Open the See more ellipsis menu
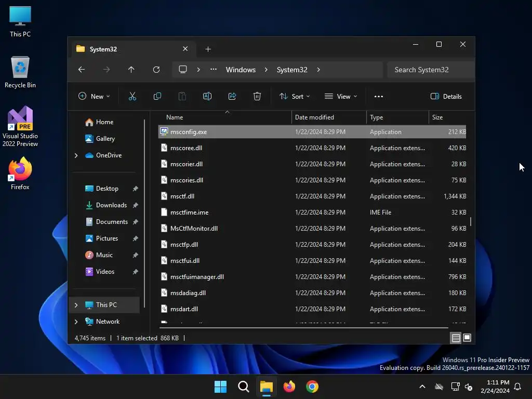Screen dimensions: 532x399 (379, 96)
